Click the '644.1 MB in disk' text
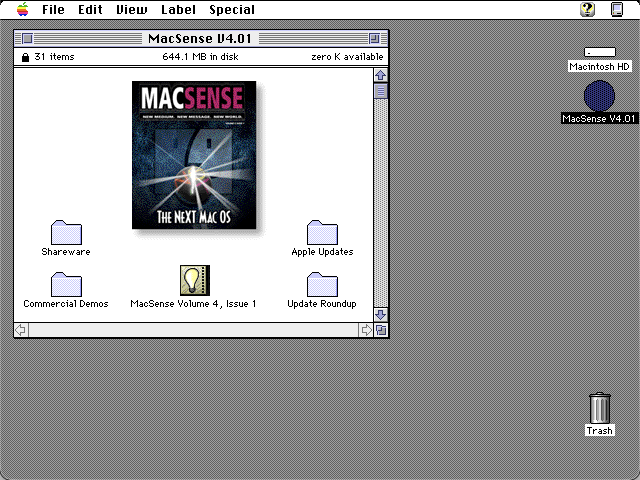 [200, 57]
